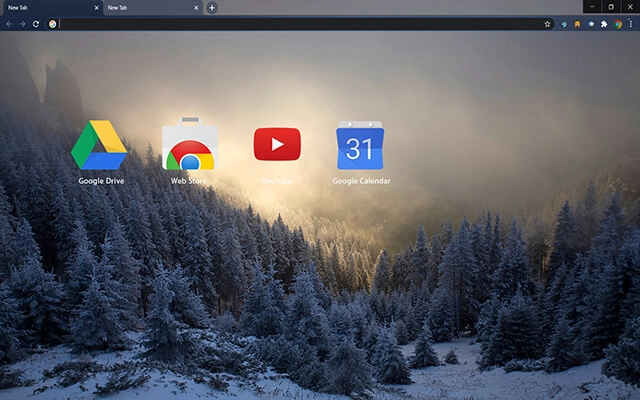Click the Google site icon in address bar
Viewport: 640px width, 400px height.
point(53,24)
